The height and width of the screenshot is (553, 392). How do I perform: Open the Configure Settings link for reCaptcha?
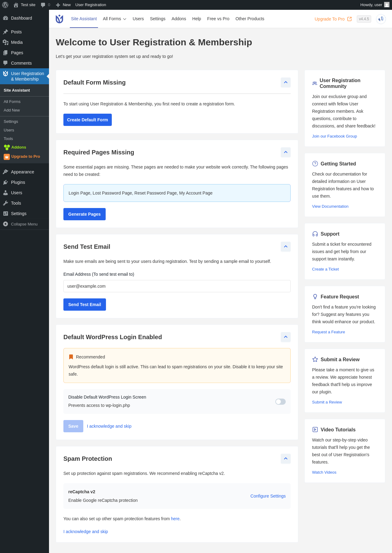pyautogui.click(x=268, y=496)
